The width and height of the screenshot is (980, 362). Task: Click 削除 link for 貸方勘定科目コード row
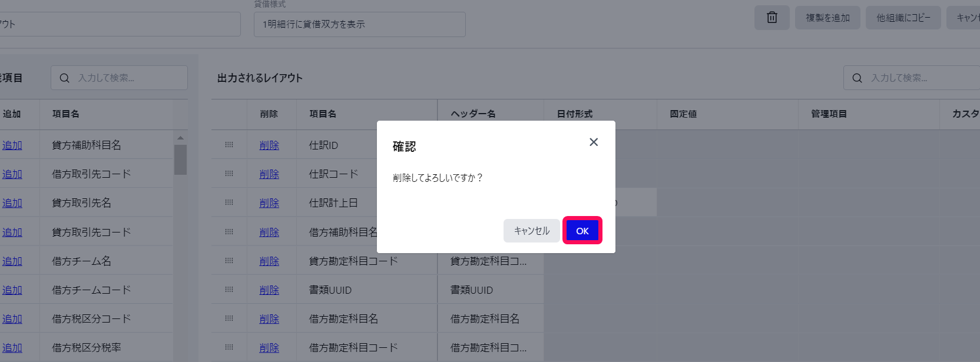click(x=269, y=261)
